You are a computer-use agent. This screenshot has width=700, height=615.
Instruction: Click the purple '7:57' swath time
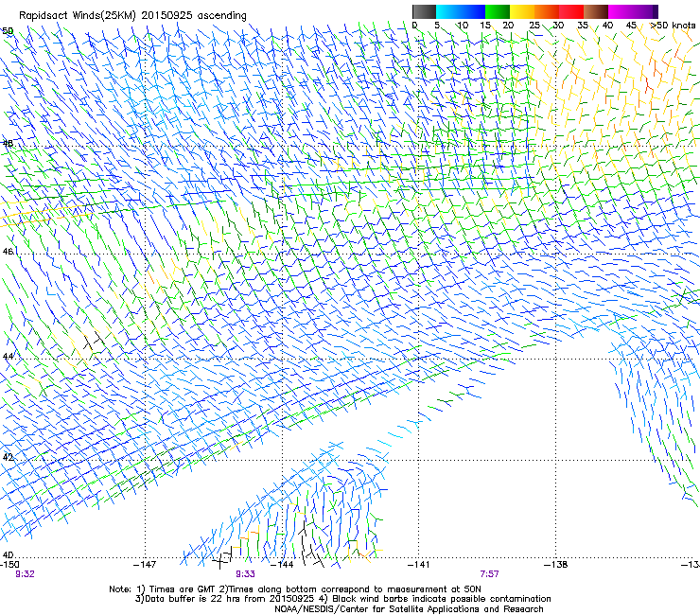pyautogui.click(x=490, y=574)
